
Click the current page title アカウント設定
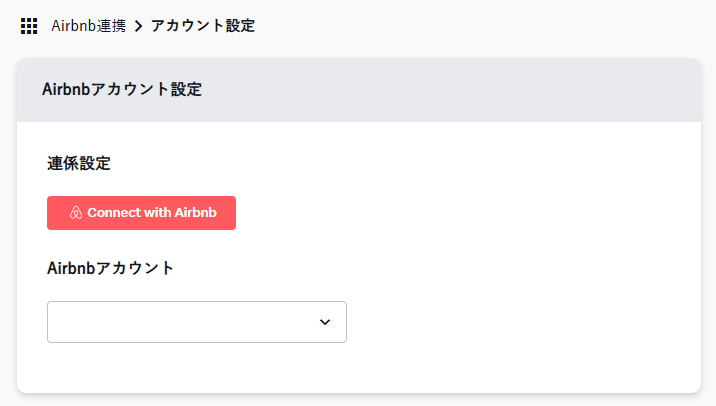(x=203, y=26)
